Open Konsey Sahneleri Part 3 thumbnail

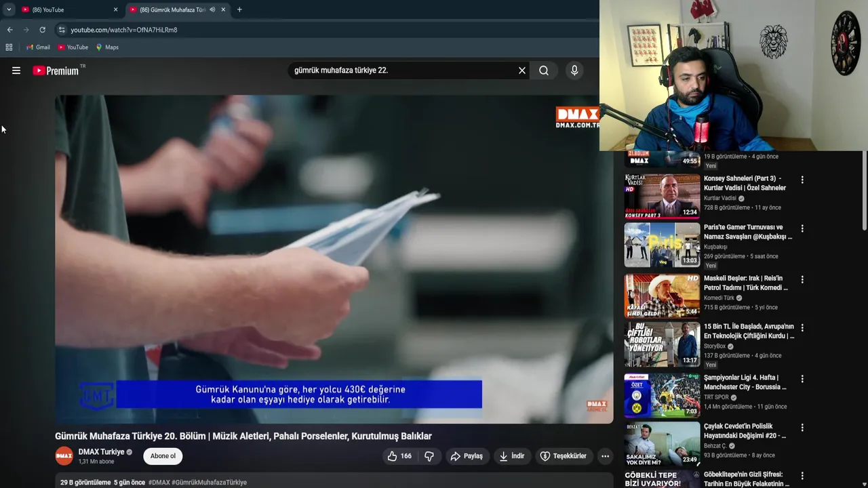tap(662, 196)
